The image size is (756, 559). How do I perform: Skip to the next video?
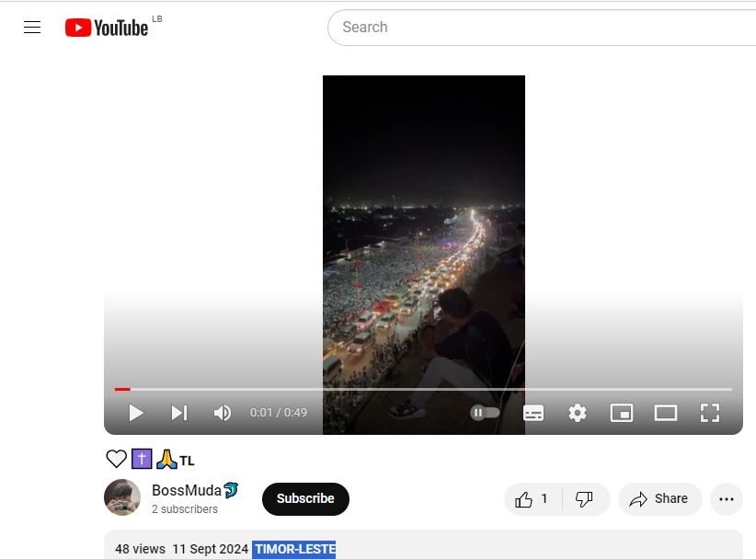pyautogui.click(x=179, y=413)
